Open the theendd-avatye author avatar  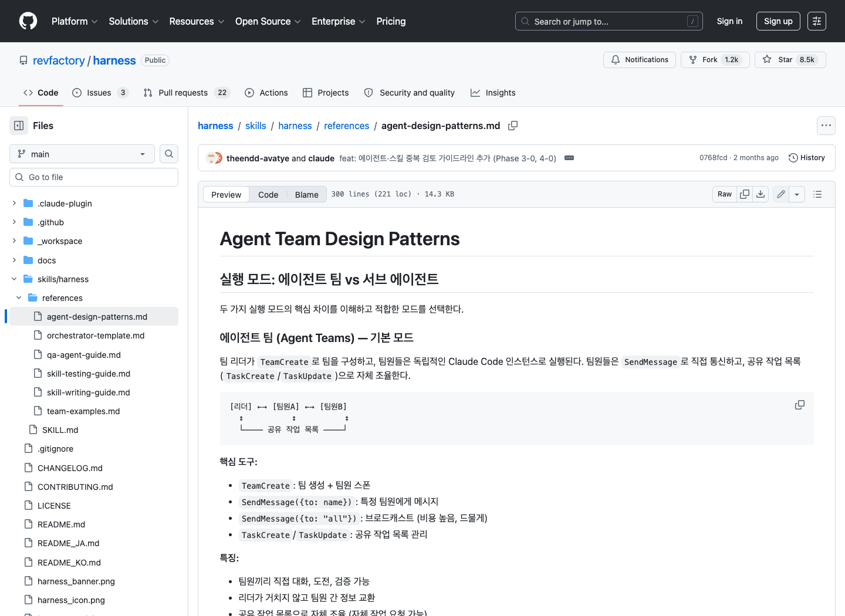click(212, 158)
